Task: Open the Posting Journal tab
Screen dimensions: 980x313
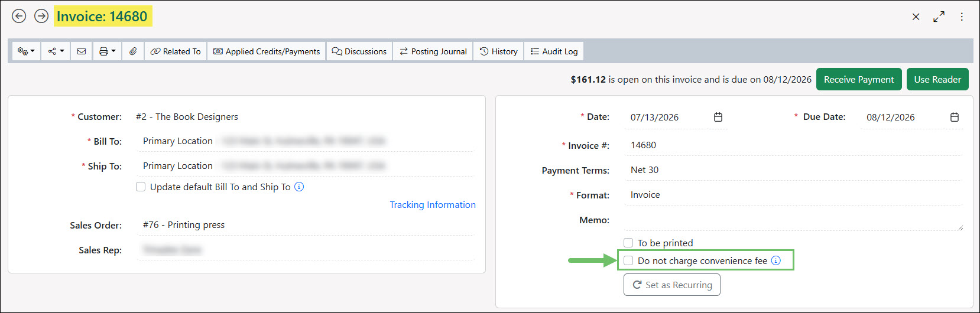Action: pyautogui.click(x=433, y=51)
